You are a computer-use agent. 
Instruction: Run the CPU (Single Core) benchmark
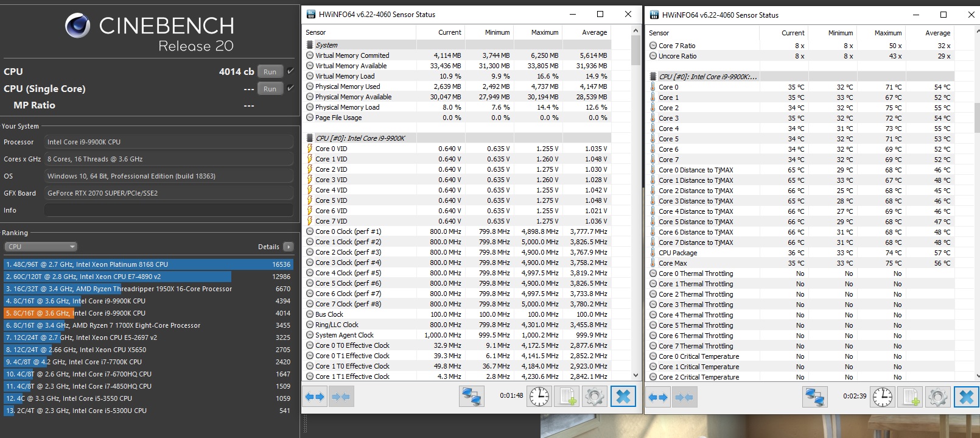pos(270,89)
